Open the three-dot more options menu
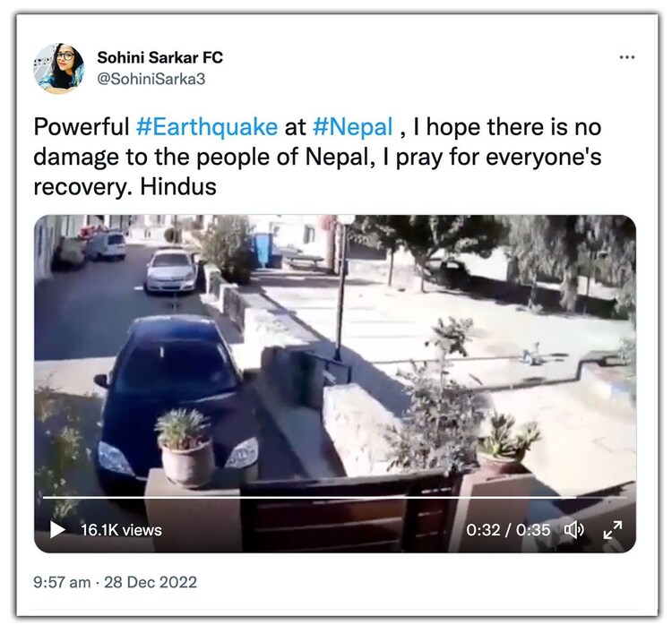Viewport: 672px width, 633px height. point(627,57)
